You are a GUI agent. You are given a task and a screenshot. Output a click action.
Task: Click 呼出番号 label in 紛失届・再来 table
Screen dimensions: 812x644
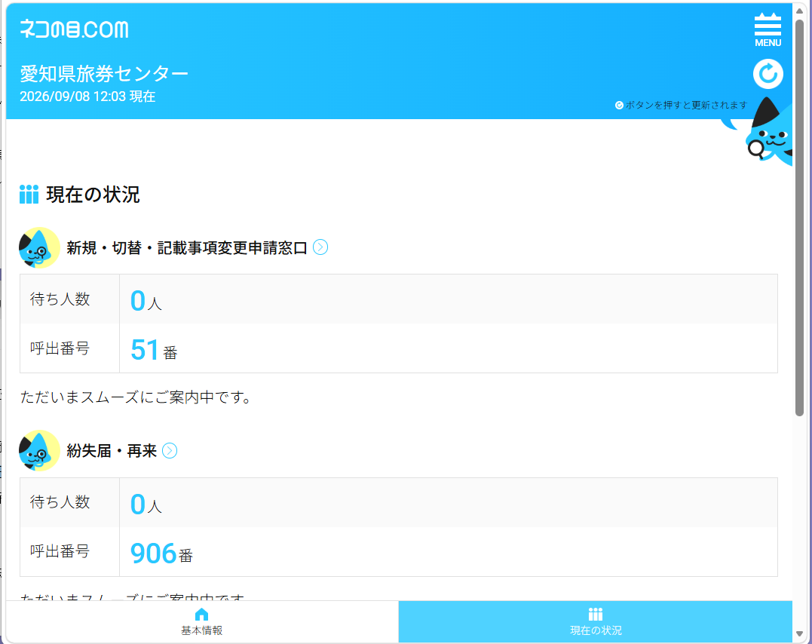pos(60,551)
